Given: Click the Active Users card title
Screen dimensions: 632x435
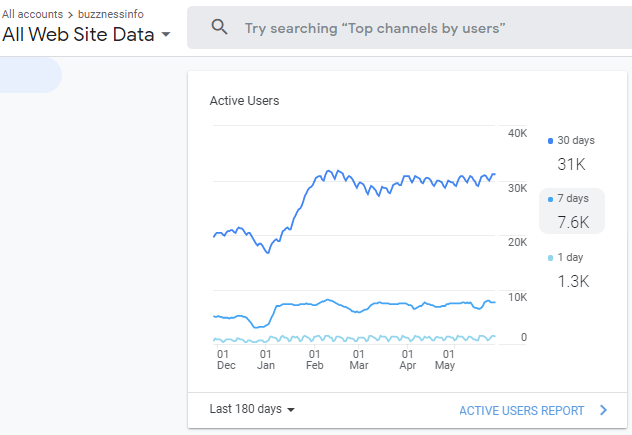Looking at the screenshot, I should tap(244, 101).
